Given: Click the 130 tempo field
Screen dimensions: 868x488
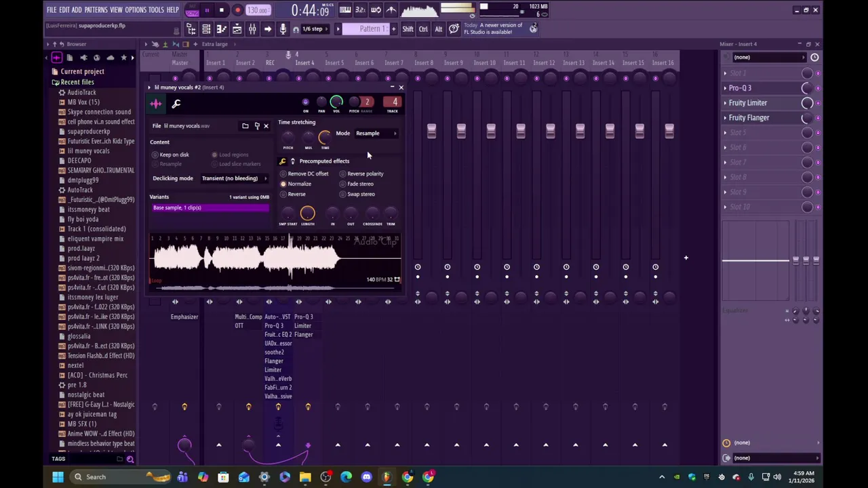Looking at the screenshot, I should pos(258,10).
